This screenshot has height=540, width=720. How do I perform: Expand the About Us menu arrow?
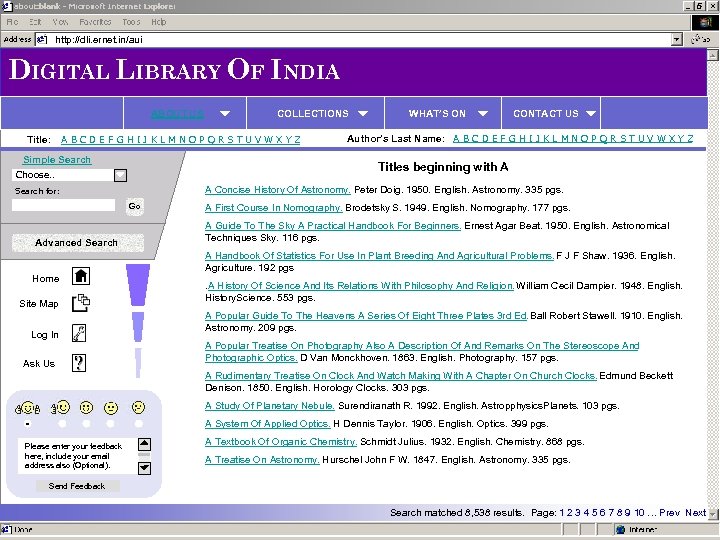pyautogui.click(x=225, y=113)
